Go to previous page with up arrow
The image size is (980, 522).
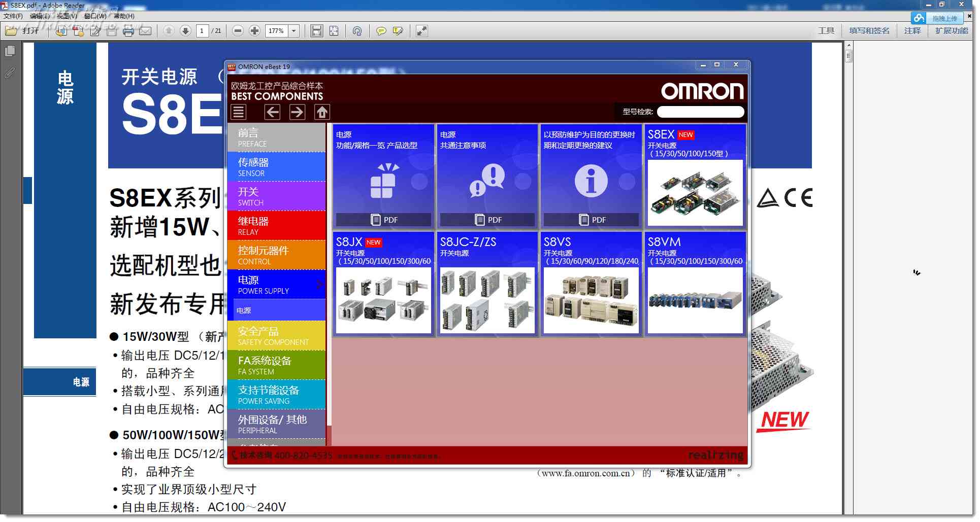tap(169, 31)
